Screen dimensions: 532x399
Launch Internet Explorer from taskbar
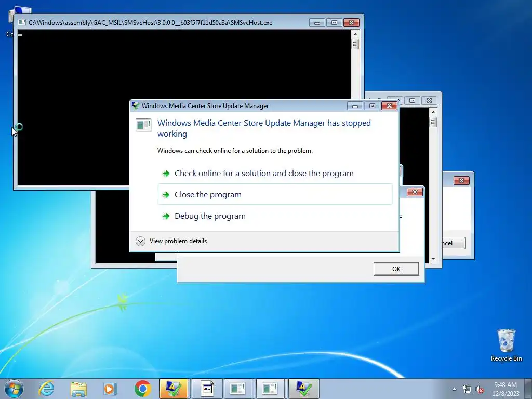(46, 389)
